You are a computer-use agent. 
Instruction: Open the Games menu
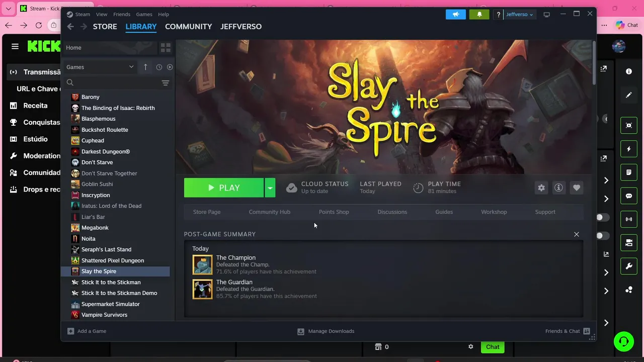click(144, 15)
